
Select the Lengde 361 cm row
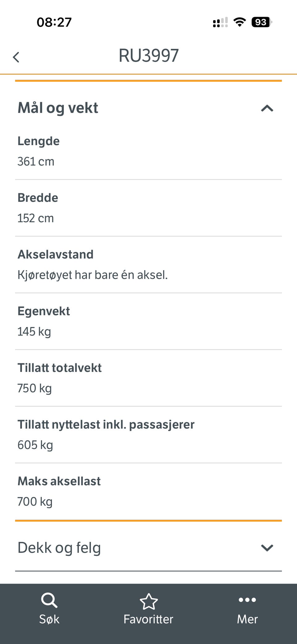pos(148,151)
